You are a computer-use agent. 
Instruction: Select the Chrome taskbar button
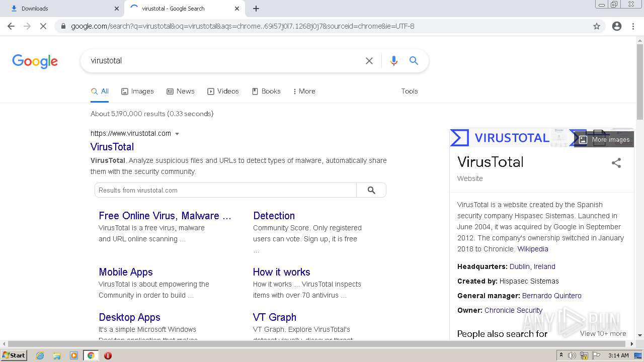[x=91, y=355]
